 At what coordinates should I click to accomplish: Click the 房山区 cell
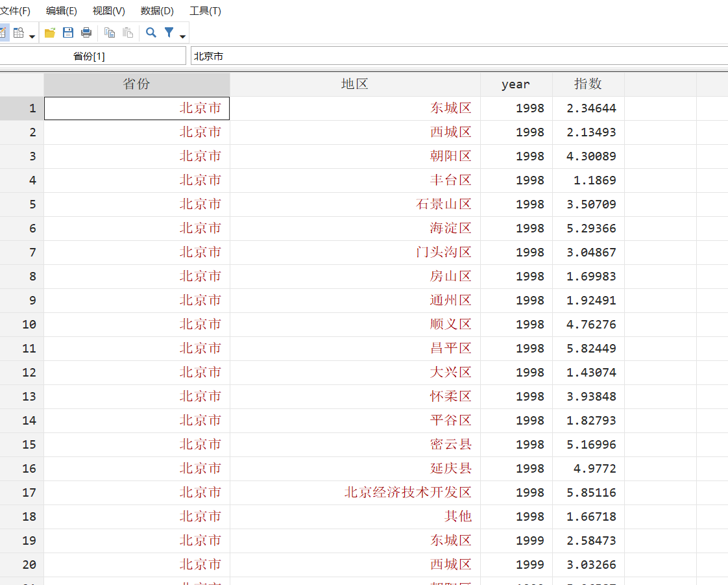tap(355, 277)
